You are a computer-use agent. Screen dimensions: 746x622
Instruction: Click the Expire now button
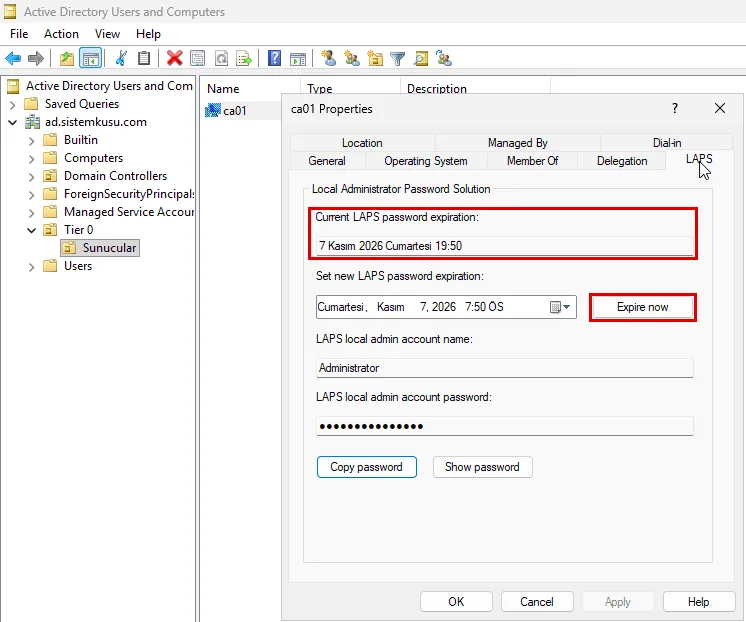642,307
